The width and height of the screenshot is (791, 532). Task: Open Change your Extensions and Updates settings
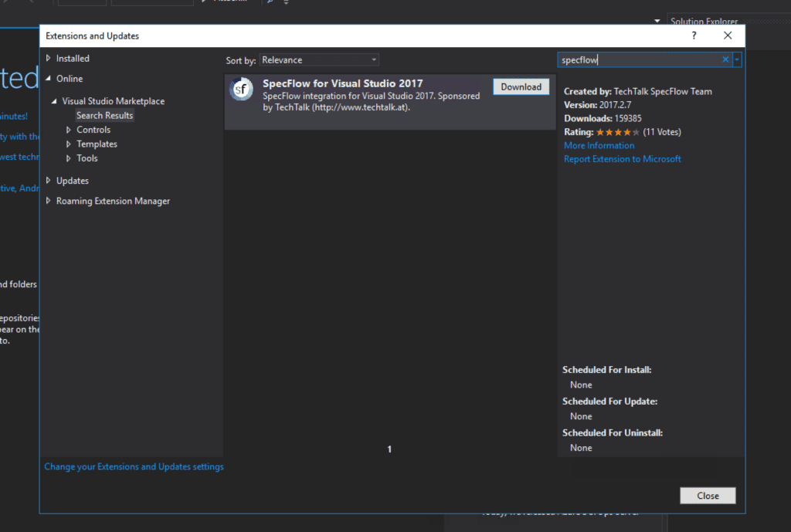click(x=134, y=466)
